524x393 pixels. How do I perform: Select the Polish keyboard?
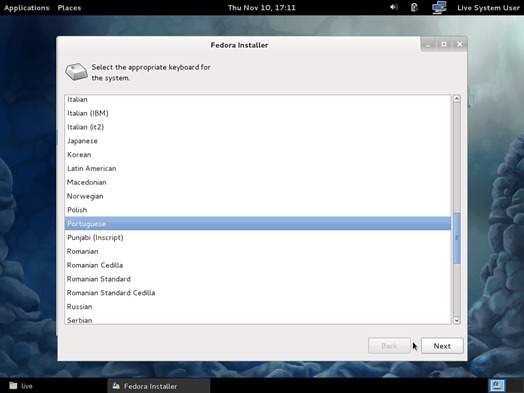[x=258, y=210]
